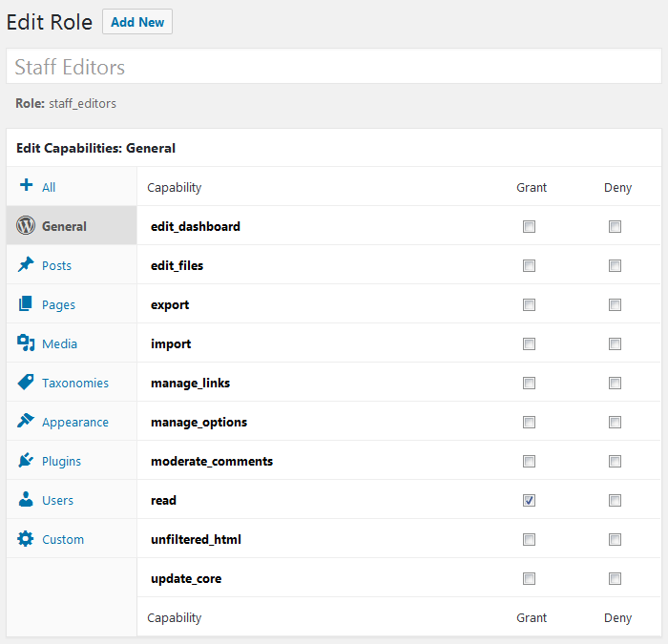
Task: Switch to the Users tab
Action: [x=72, y=500]
